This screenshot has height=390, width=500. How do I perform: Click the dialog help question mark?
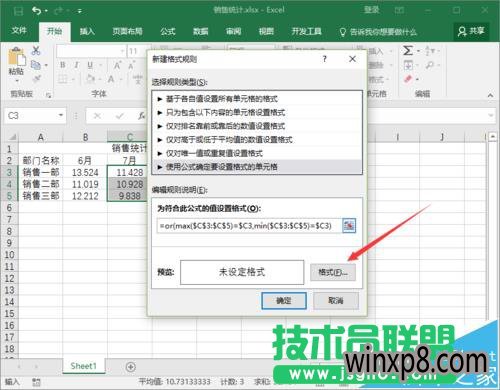pos(325,59)
